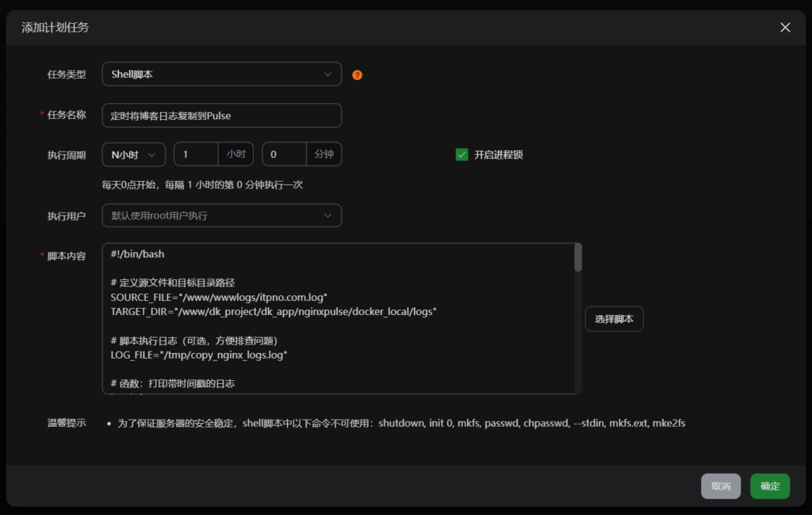Screen dimensions: 812x515
Task: Click the 取消 cancel button
Action: (720, 486)
